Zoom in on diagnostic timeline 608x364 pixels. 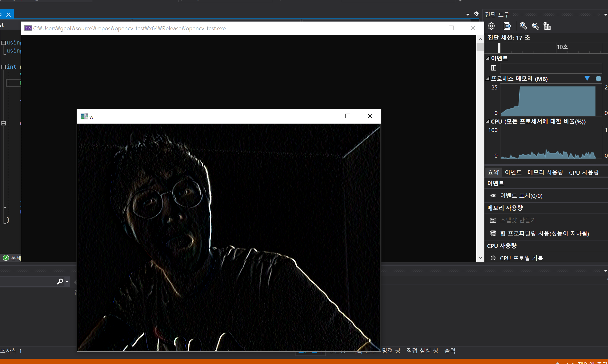[x=523, y=26]
